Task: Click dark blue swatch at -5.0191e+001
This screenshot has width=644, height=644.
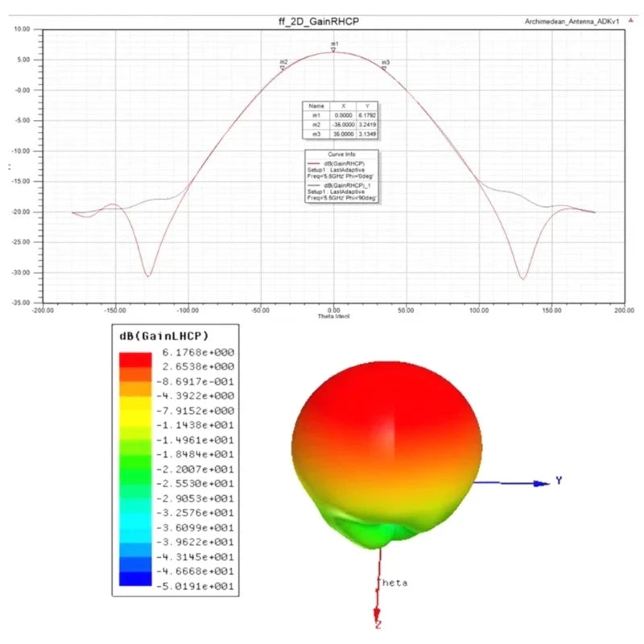Action: coord(135,579)
